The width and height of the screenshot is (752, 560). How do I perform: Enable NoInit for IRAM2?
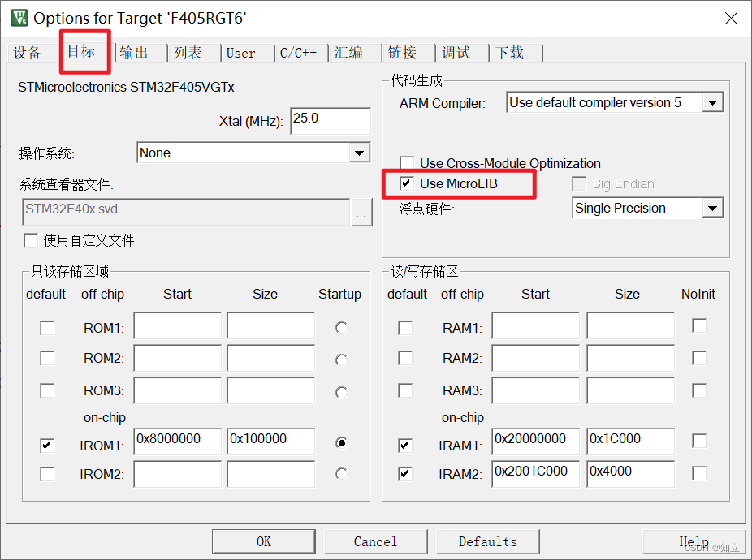point(699,474)
